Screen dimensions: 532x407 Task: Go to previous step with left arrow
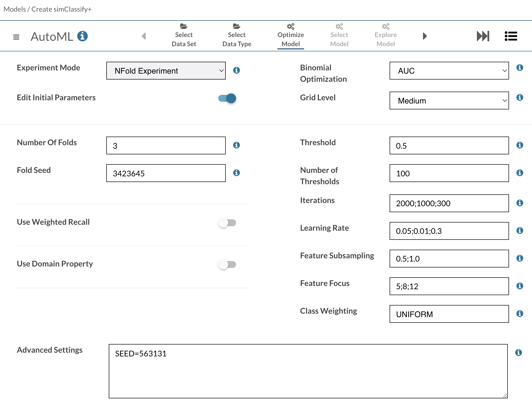point(144,36)
